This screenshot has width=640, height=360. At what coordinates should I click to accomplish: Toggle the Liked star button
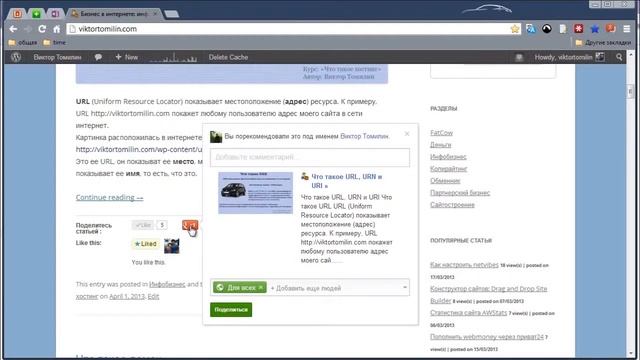click(145, 244)
